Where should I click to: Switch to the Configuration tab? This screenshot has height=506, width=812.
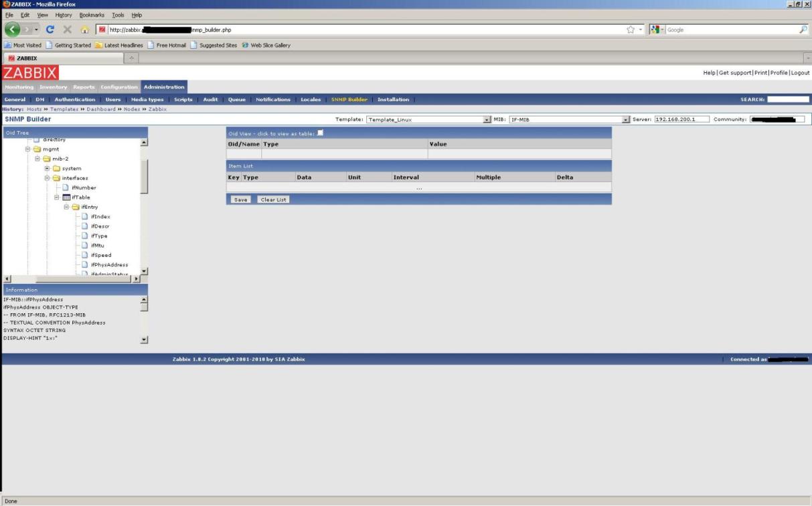click(118, 87)
